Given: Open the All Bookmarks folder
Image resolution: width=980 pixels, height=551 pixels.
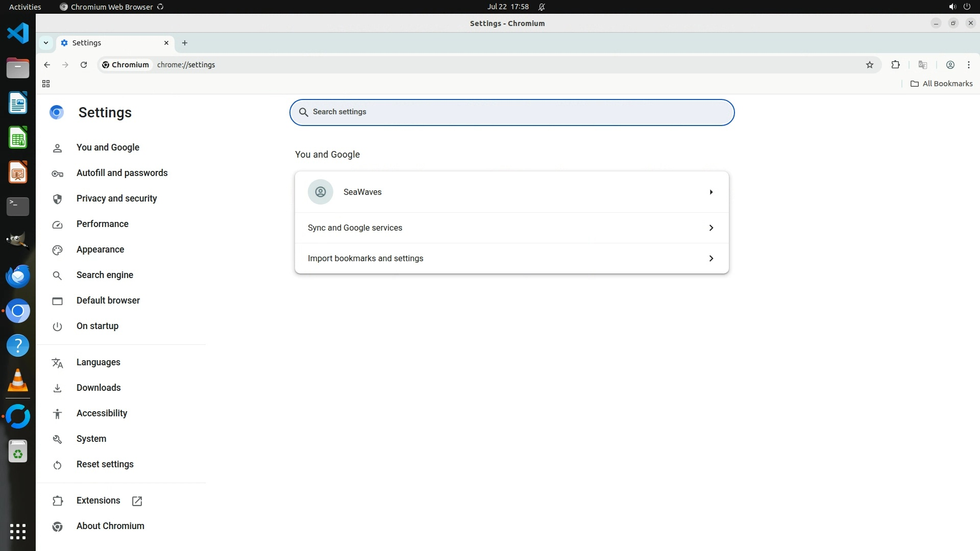Looking at the screenshot, I should point(942,84).
